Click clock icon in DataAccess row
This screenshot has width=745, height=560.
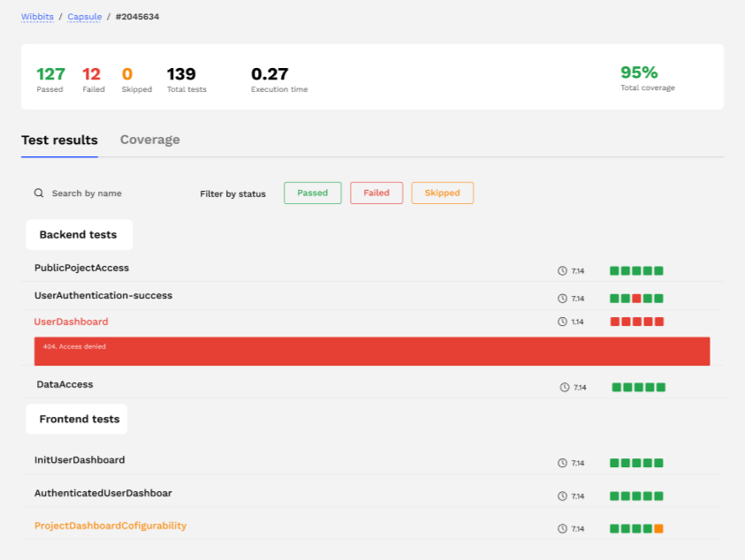click(x=565, y=387)
